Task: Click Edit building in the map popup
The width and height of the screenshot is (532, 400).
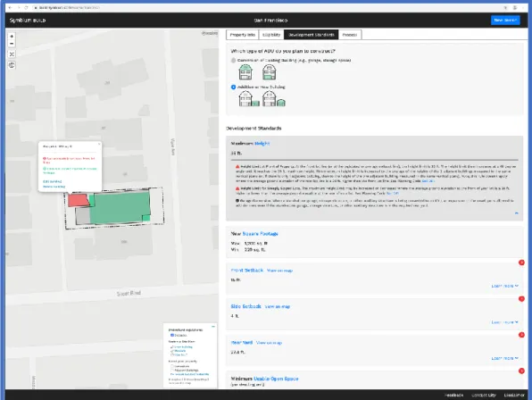Action: click(53, 181)
